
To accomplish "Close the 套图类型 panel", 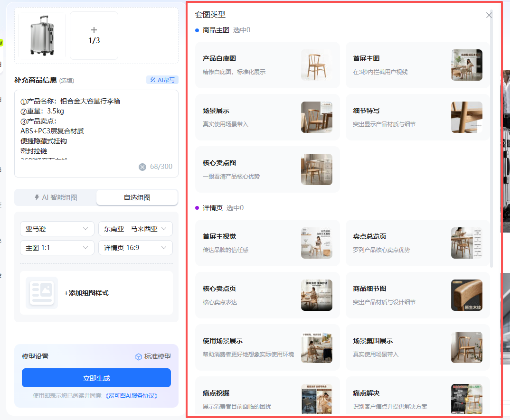I will 489,15.
